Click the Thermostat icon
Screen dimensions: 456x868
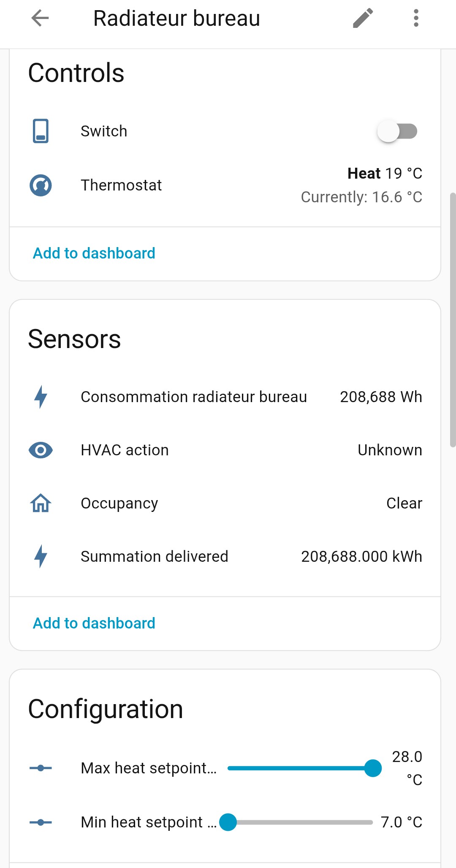click(41, 185)
